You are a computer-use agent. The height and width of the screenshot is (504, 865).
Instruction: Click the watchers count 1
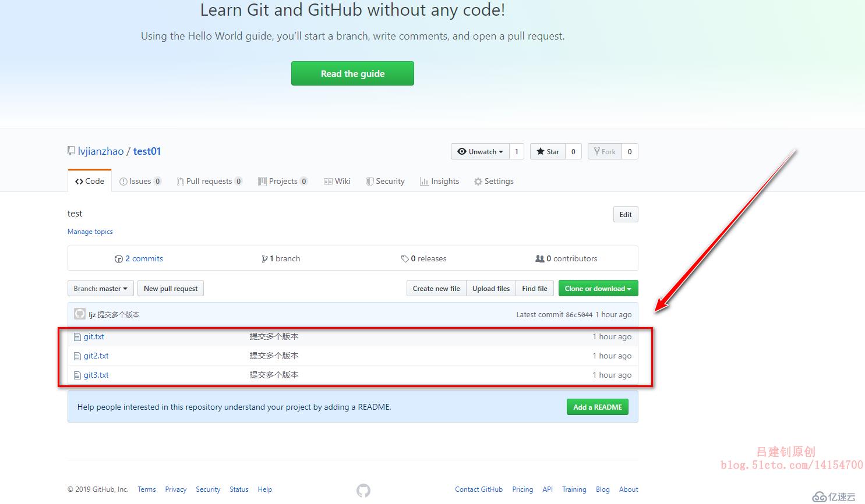(517, 151)
